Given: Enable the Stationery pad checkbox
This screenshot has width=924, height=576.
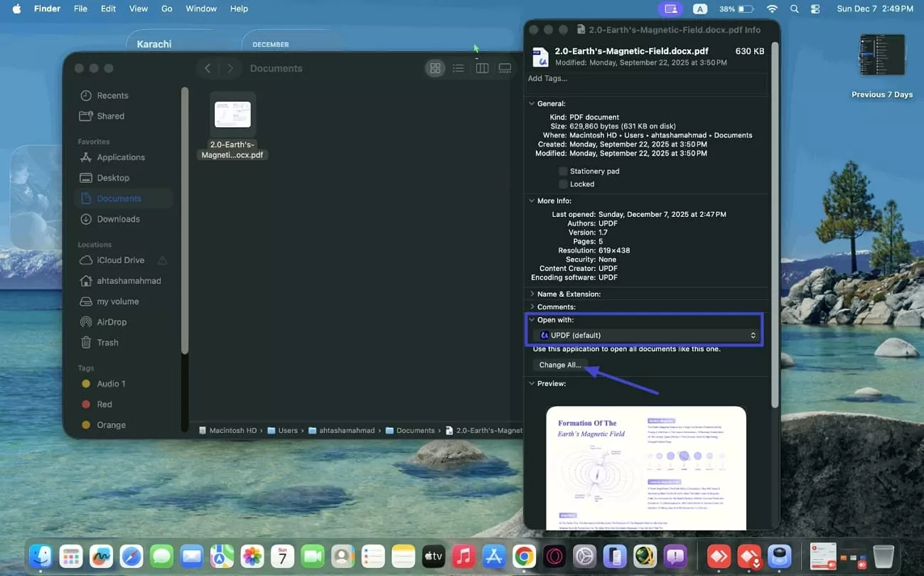Looking at the screenshot, I should [561, 171].
